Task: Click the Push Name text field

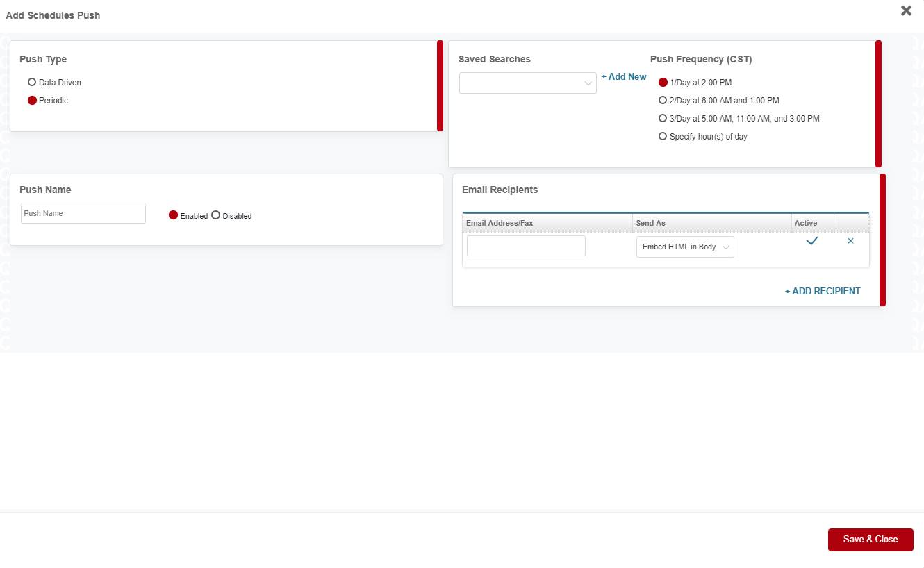Action: point(83,213)
